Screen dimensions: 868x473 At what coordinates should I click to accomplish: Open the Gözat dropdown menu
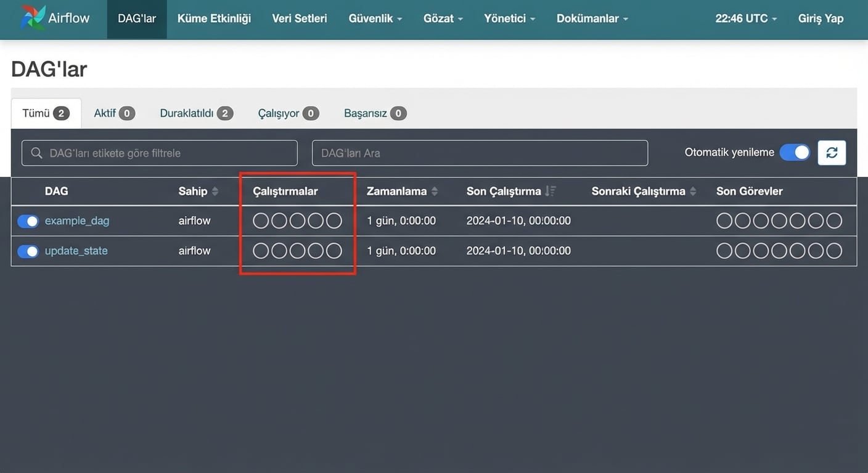coord(443,18)
